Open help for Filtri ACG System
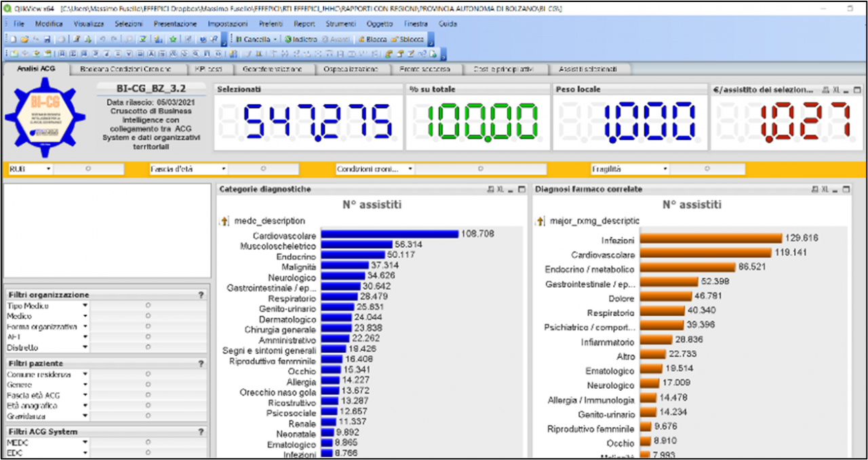The image size is (868, 460). click(x=201, y=432)
